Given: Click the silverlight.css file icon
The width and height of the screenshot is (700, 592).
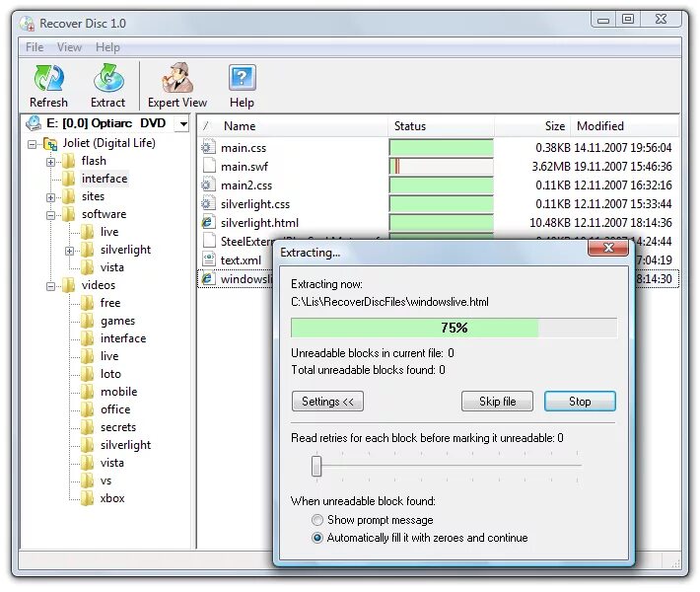Looking at the screenshot, I should coord(208,203).
